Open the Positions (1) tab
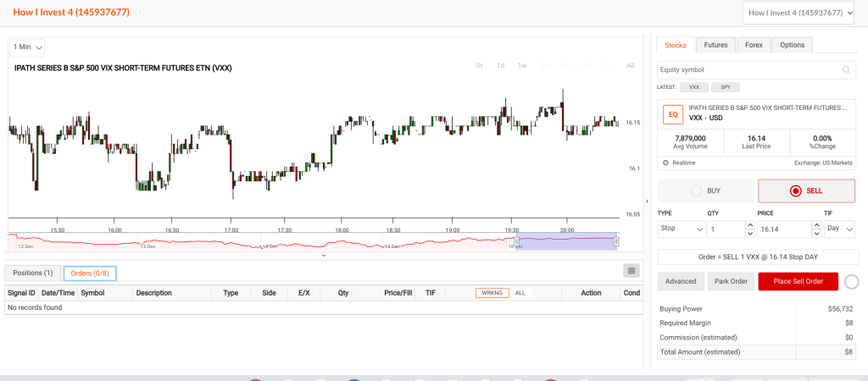 pos(32,273)
